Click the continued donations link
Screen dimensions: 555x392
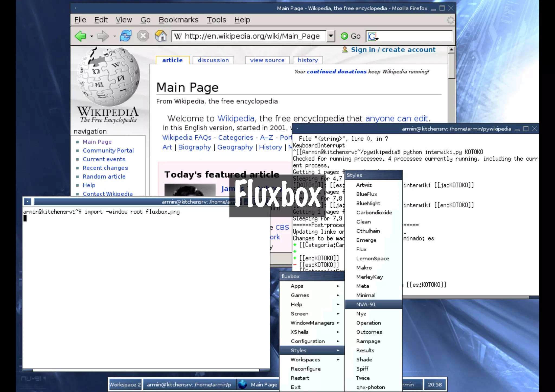[x=337, y=71]
